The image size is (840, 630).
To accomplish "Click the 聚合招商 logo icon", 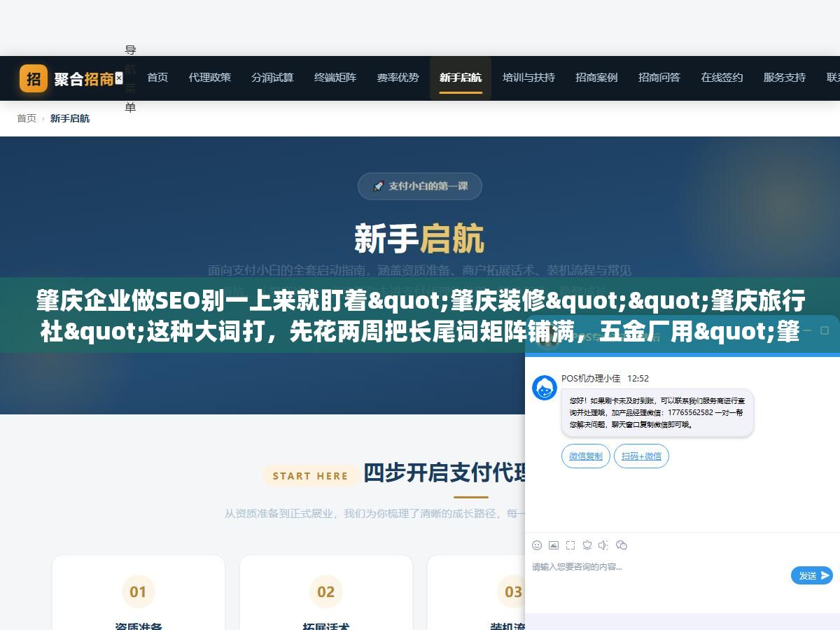I will pos(34,78).
